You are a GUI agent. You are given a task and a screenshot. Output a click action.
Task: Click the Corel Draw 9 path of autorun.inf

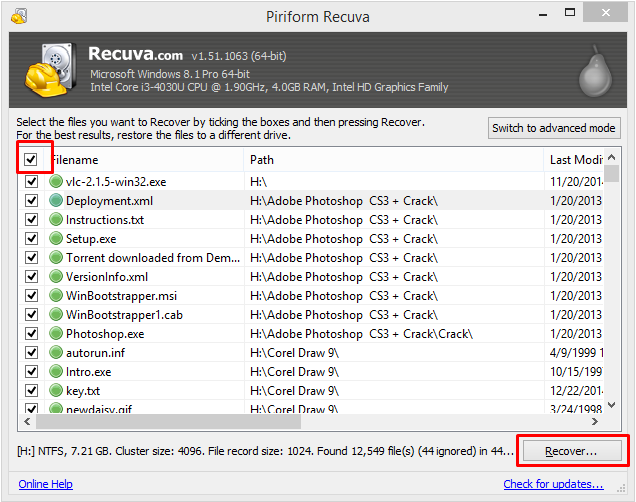[294, 353]
